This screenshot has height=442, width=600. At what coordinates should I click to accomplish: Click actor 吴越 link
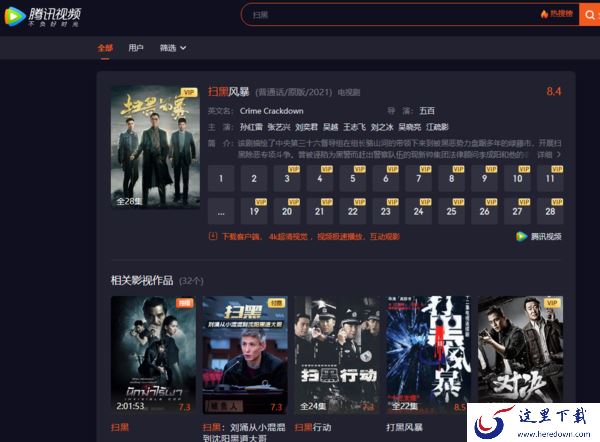click(x=330, y=127)
